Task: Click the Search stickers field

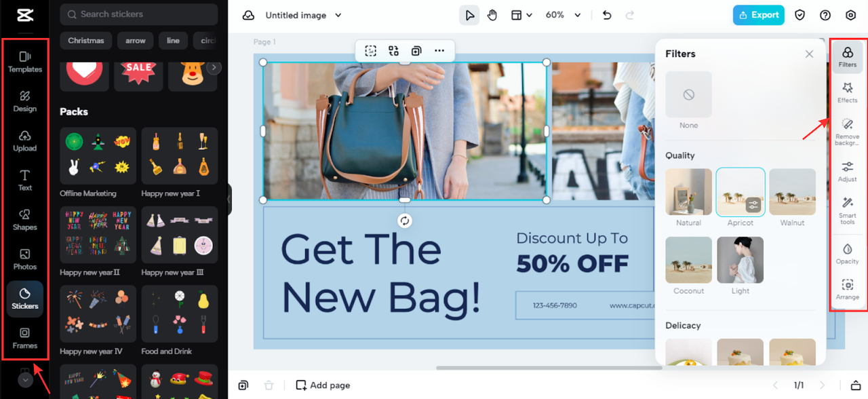Action: 139,14
